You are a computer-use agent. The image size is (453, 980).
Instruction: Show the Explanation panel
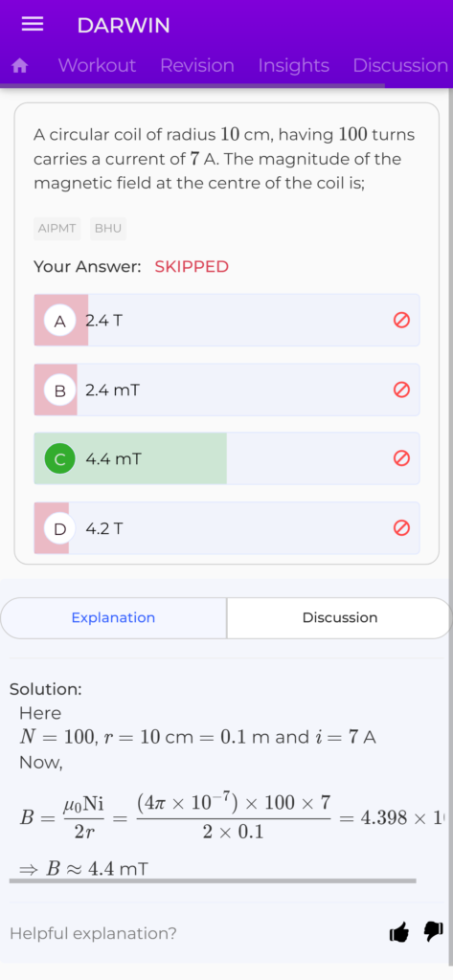pyautogui.click(x=113, y=618)
